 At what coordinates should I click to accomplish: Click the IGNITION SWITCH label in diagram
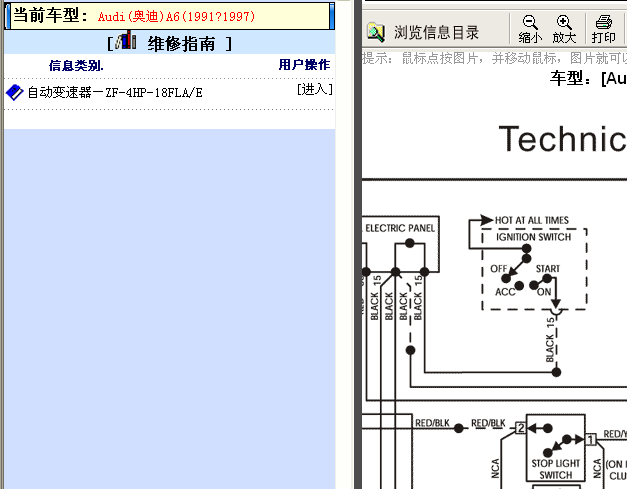(x=533, y=237)
